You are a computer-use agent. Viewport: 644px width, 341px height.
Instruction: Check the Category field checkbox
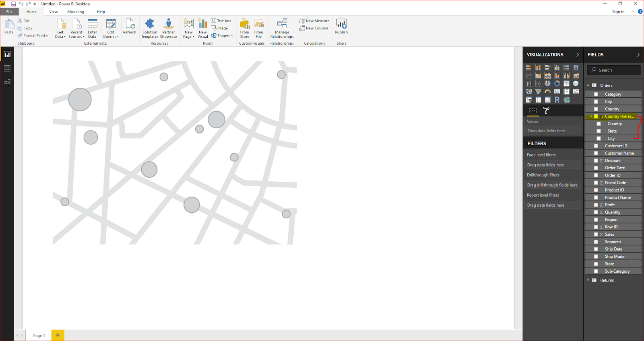[596, 94]
